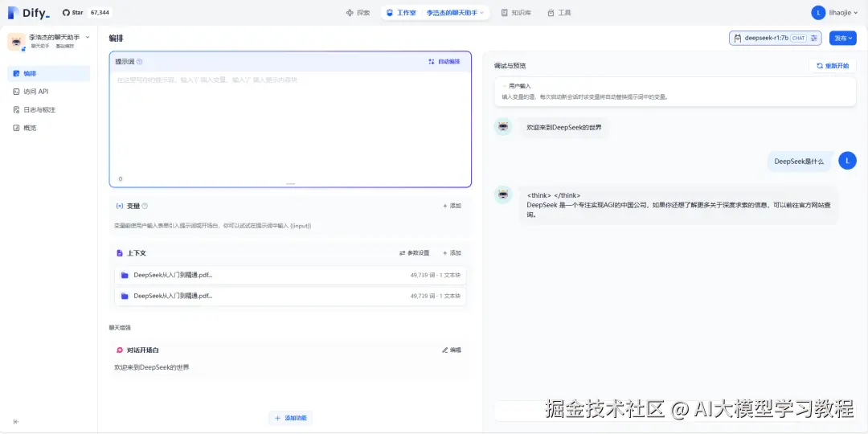Click the user avatar L in header
The width and height of the screenshot is (868, 434).
[x=818, y=13]
